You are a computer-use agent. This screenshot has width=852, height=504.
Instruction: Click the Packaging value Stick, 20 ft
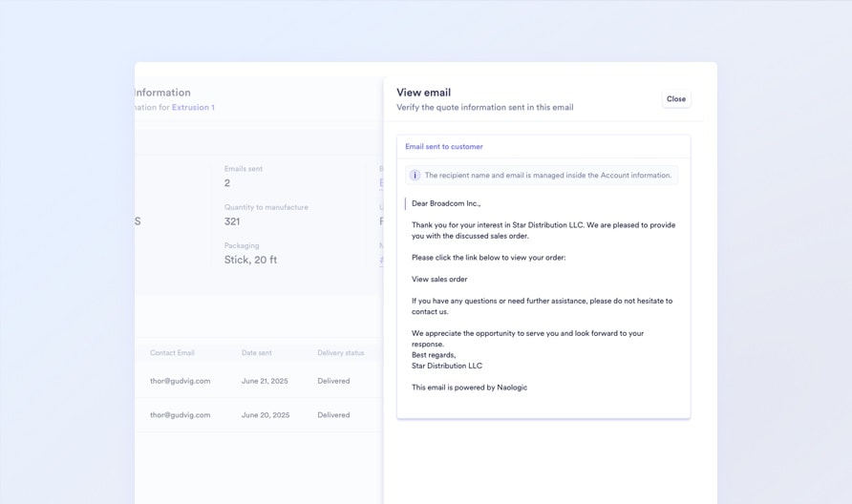(250, 260)
